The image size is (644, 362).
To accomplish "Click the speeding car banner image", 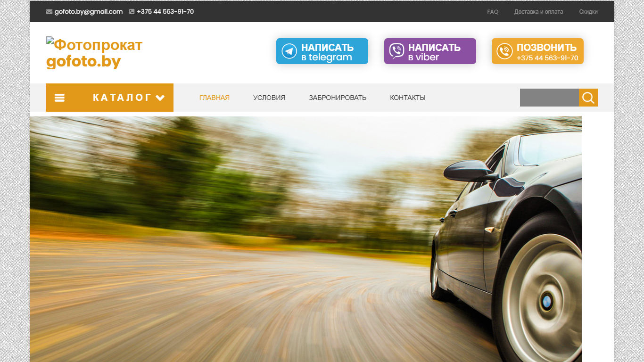I will (x=305, y=239).
